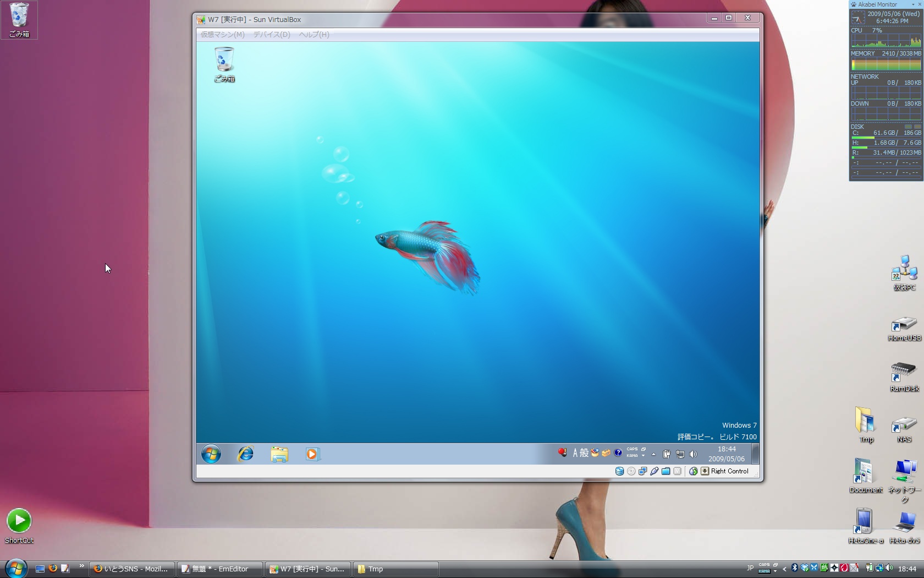Image resolution: width=924 pixels, height=578 pixels.
Task: Click the VirtualBox CD/DVD indicator in status bar
Action: [x=631, y=471]
